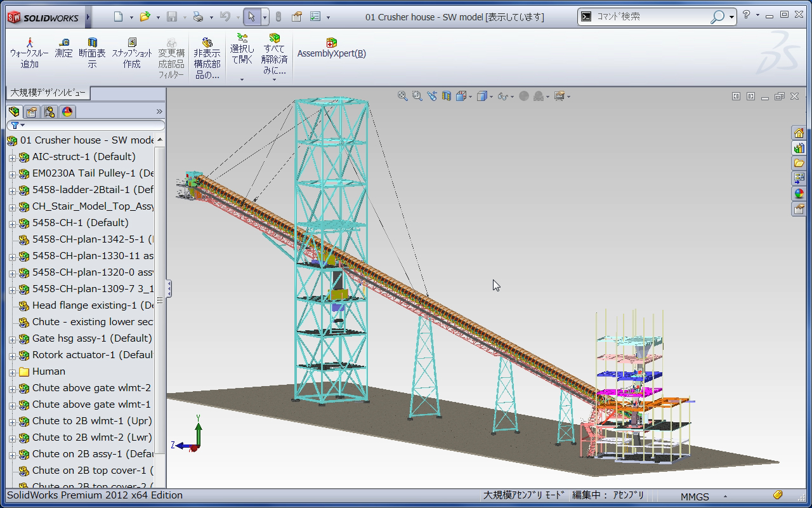The height and width of the screenshot is (508, 812).
Task: Open the 大規模デザインレビュー tab
Action: [x=48, y=93]
